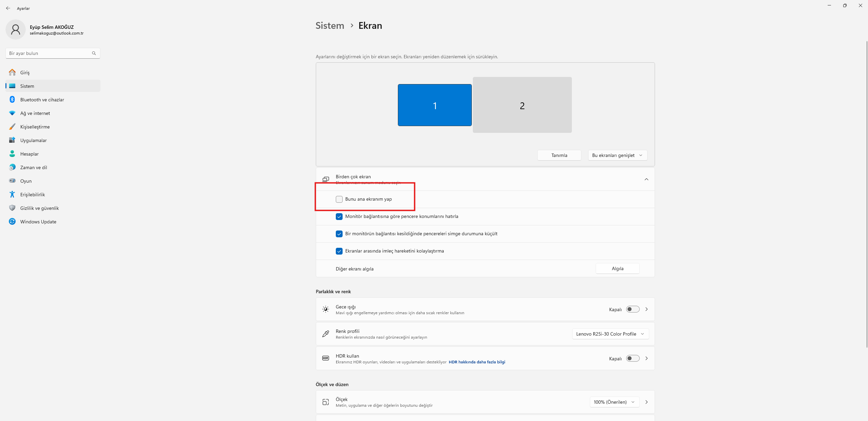This screenshot has width=868, height=421.
Task: Click the Giriş home icon
Action: tap(12, 73)
